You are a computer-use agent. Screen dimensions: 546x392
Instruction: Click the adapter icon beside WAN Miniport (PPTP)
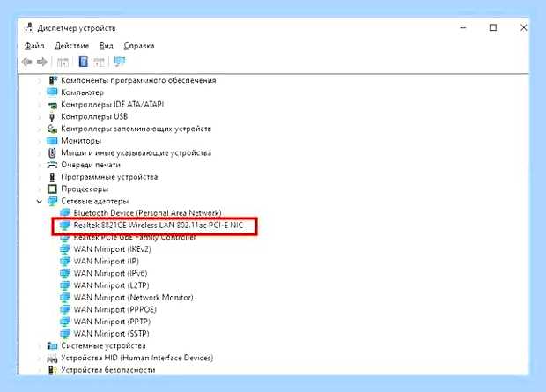[65, 322]
